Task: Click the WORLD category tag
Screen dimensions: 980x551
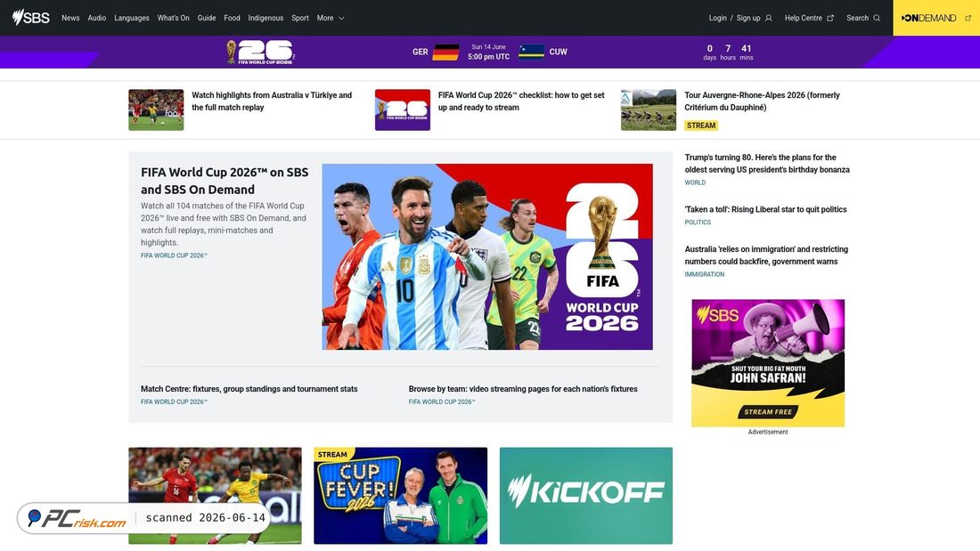Action: tap(695, 182)
